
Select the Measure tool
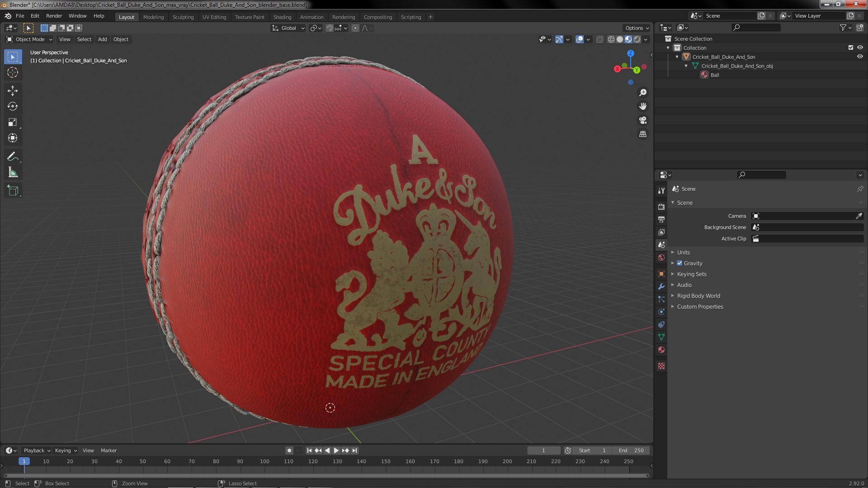(13, 173)
